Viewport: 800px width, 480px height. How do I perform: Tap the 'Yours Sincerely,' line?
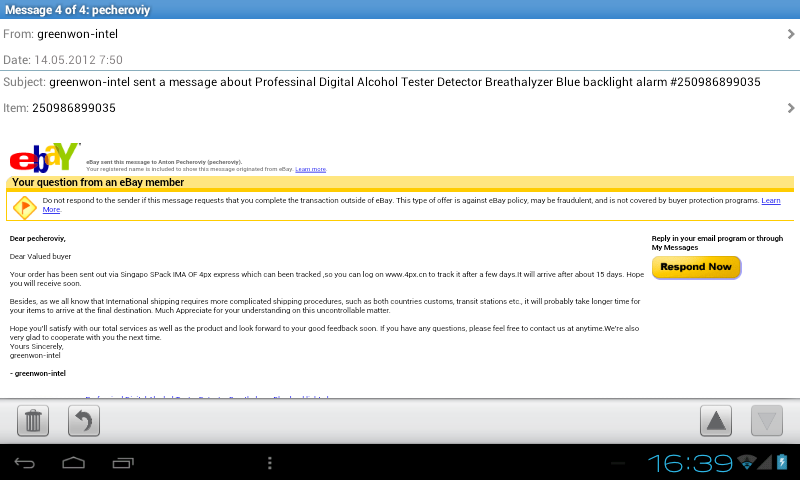tap(36, 346)
